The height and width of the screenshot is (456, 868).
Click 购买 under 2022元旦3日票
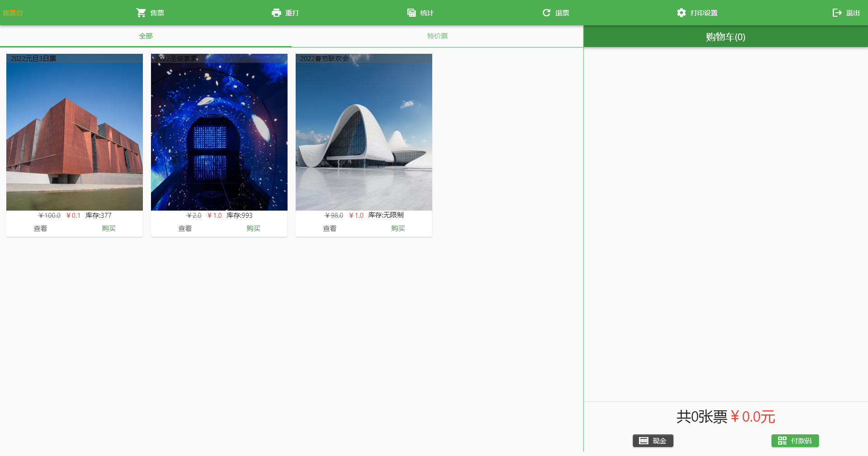click(x=108, y=228)
